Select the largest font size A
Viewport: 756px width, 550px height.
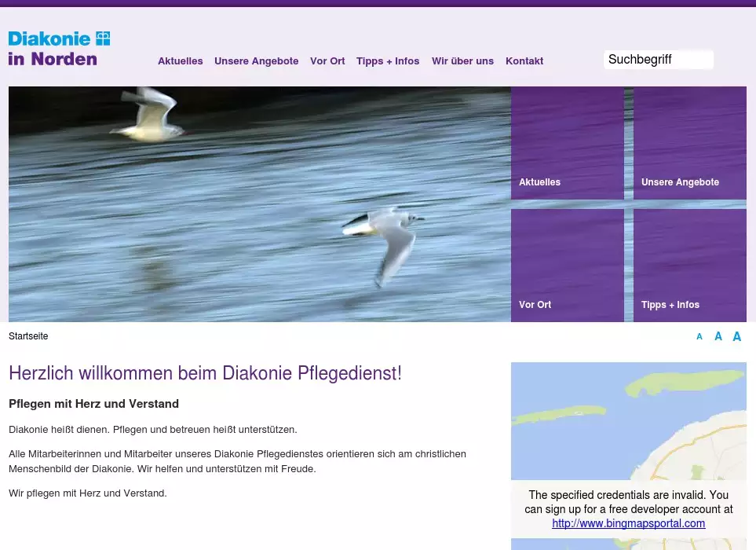click(x=736, y=336)
